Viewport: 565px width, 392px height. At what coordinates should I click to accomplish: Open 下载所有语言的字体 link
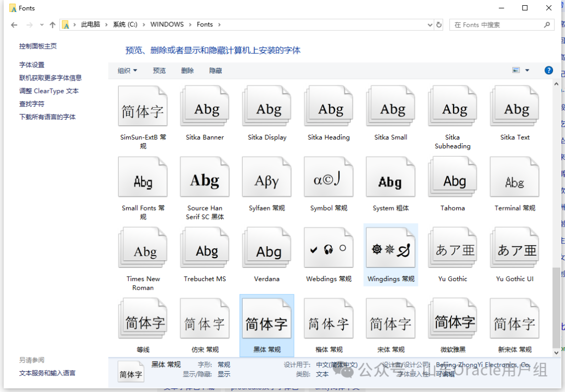click(48, 117)
